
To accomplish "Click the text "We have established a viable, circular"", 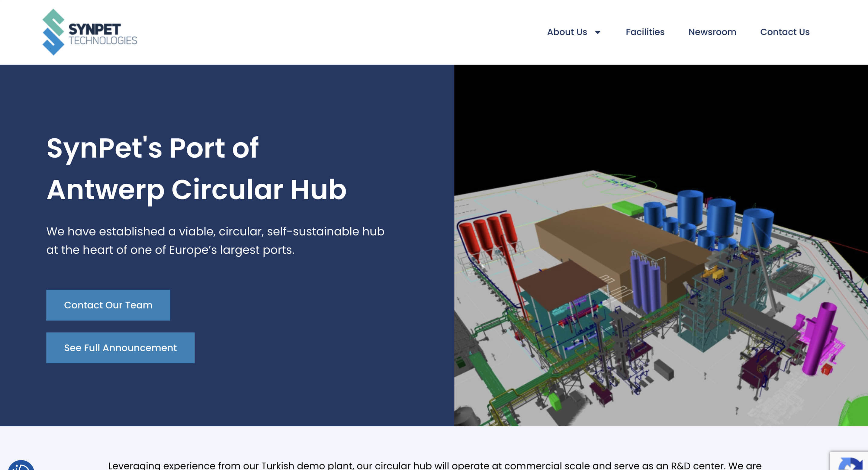I will coord(154,231).
